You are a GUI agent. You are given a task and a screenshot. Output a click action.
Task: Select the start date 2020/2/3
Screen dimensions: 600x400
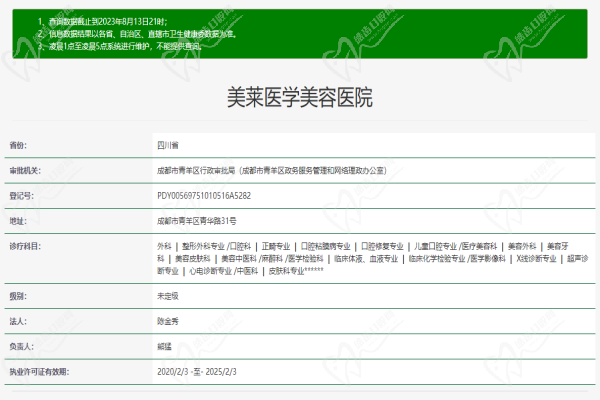[173, 372]
